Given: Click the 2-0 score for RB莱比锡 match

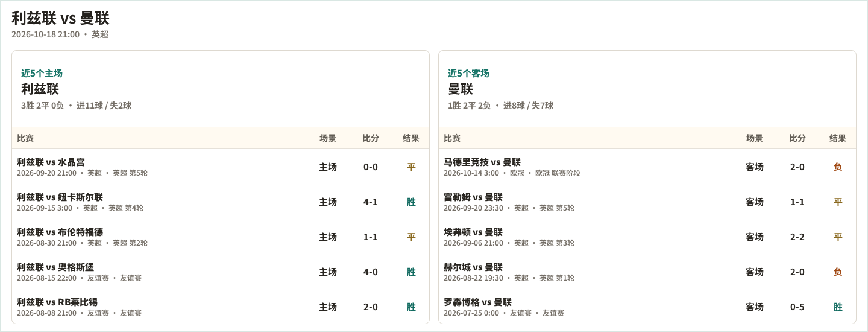Looking at the screenshot, I should pos(371,307).
